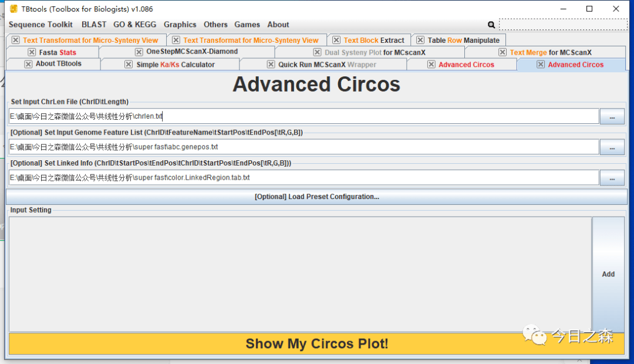
Task: Click the color.LinkedRegion.tab.txt path field
Action: click(x=303, y=178)
